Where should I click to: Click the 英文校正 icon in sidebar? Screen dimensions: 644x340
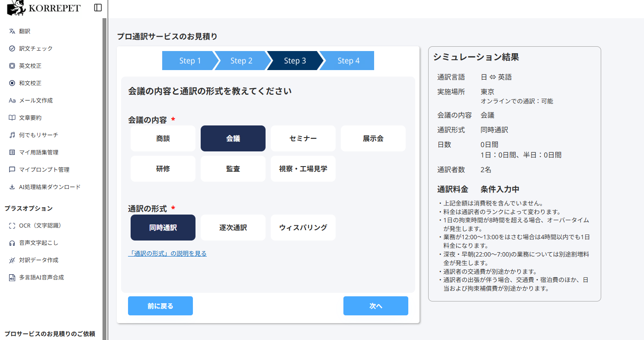[12, 66]
